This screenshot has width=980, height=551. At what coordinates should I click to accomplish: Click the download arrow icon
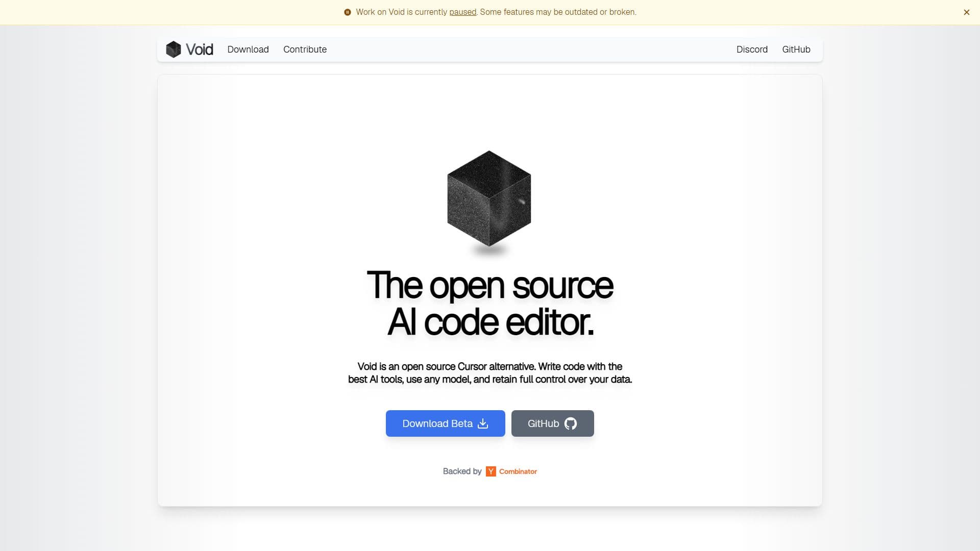483,423
